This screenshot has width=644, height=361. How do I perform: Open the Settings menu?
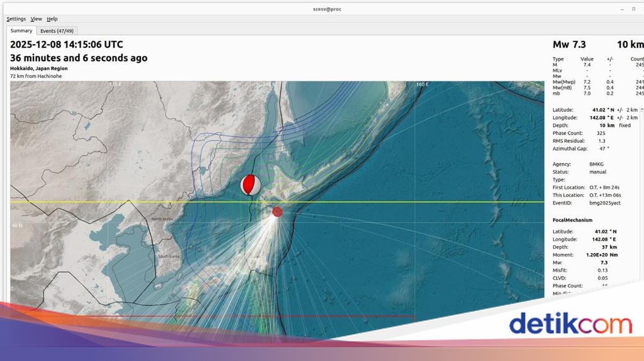coord(16,18)
